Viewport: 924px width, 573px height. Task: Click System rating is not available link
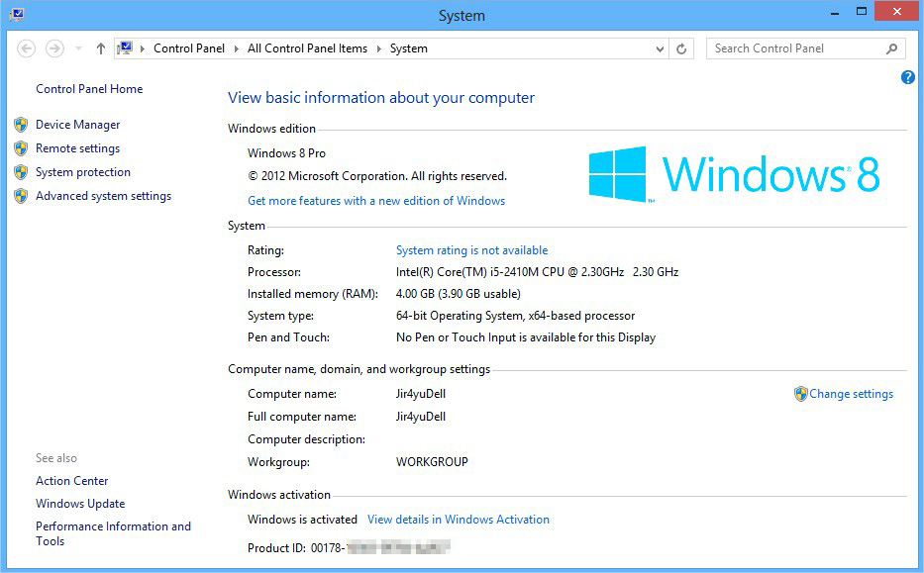471,250
